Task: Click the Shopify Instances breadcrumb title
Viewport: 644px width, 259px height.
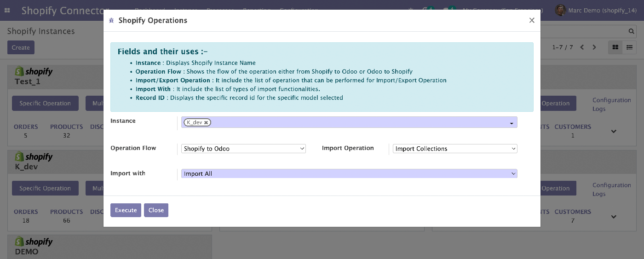Action: tap(41, 31)
